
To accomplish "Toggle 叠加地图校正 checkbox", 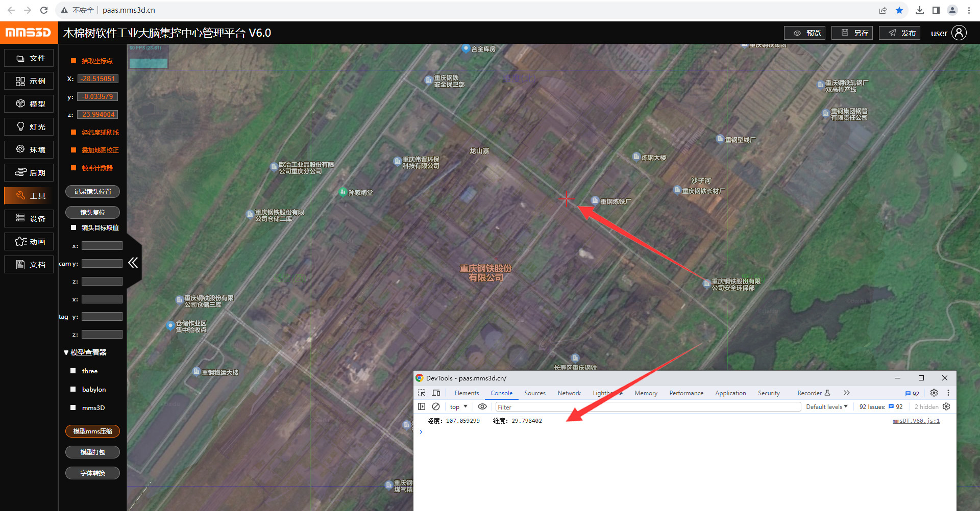I will click(x=73, y=150).
